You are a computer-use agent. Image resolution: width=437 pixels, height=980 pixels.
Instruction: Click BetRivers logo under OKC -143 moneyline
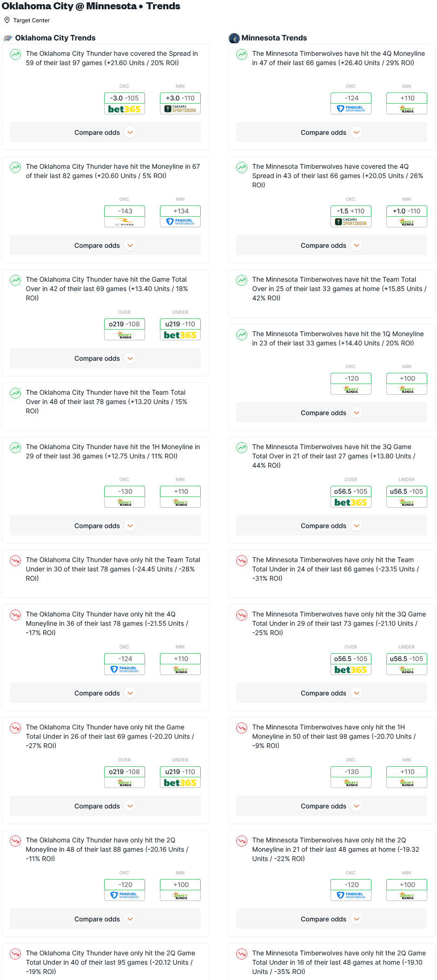point(125,222)
